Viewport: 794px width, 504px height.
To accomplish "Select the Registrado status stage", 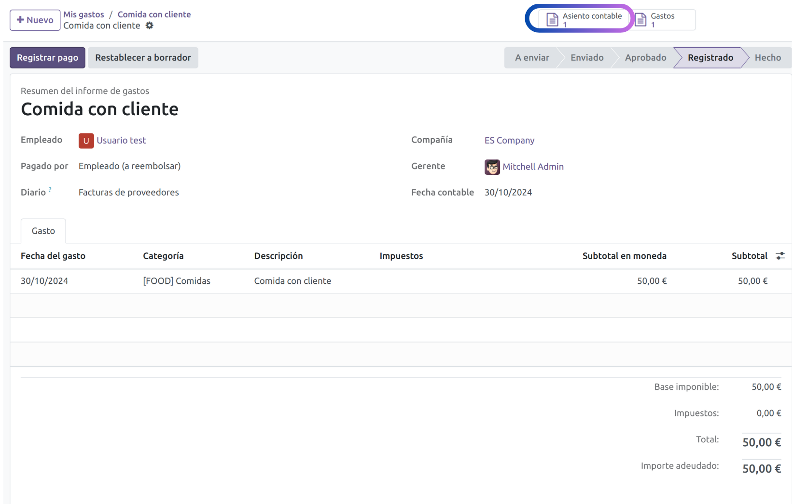I will point(710,58).
